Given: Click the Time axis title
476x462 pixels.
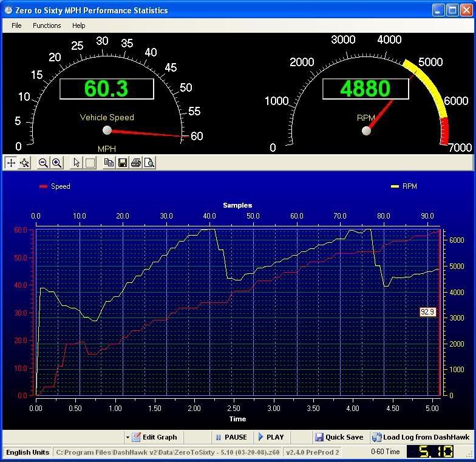Looking at the screenshot, I should pos(238,419).
